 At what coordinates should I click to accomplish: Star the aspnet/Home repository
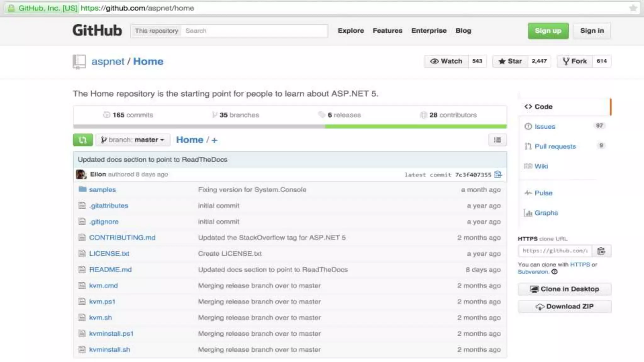click(510, 61)
